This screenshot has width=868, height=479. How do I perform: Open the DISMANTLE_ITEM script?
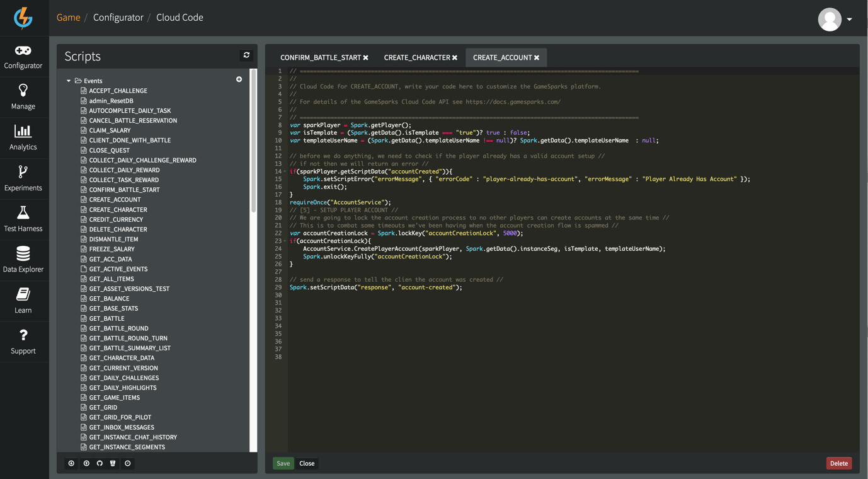[x=113, y=239]
